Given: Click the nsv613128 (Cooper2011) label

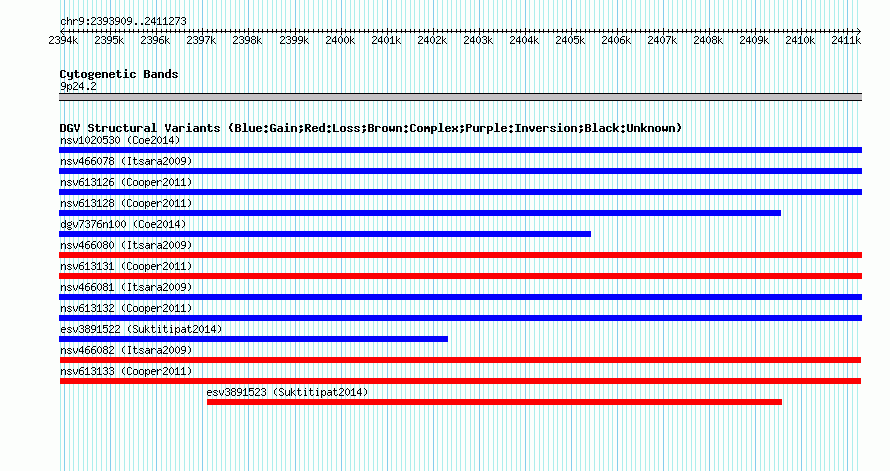Looking at the screenshot, I should [126, 203].
